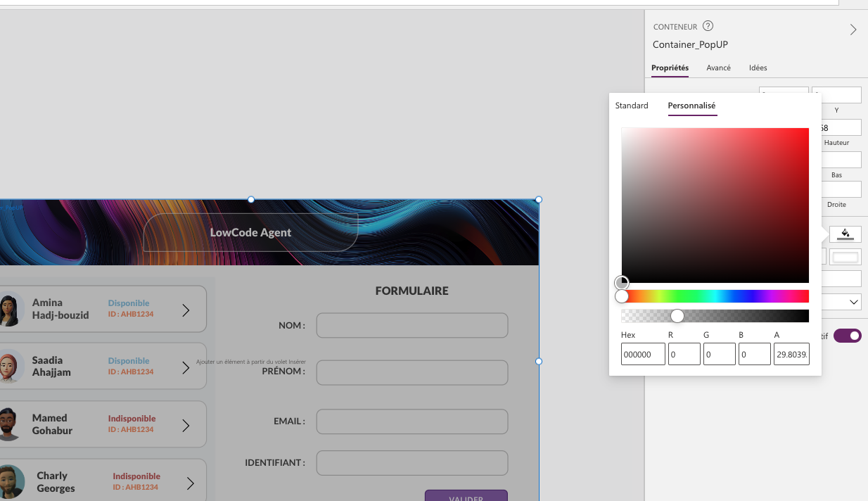Toggle the purple switch in properties panel
868x501 pixels.
coord(847,336)
